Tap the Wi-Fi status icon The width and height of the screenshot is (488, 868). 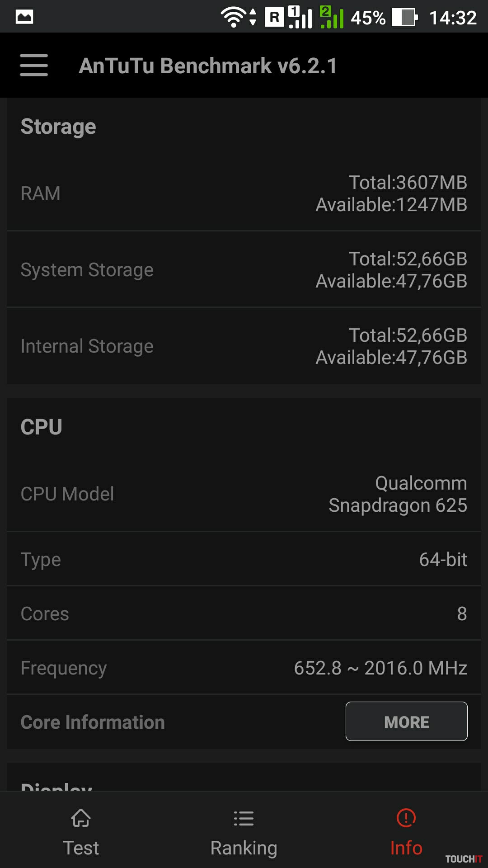(x=233, y=18)
